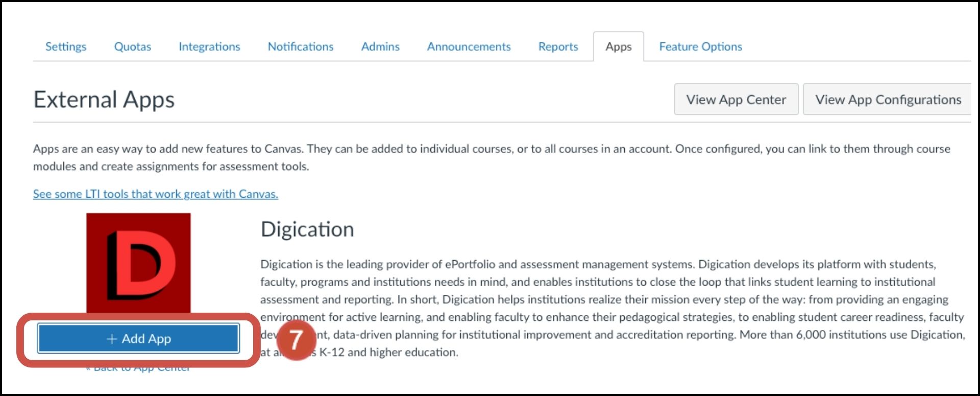Go to the Notifications tab
The width and height of the screenshot is (980, 396).
point(301,46)
